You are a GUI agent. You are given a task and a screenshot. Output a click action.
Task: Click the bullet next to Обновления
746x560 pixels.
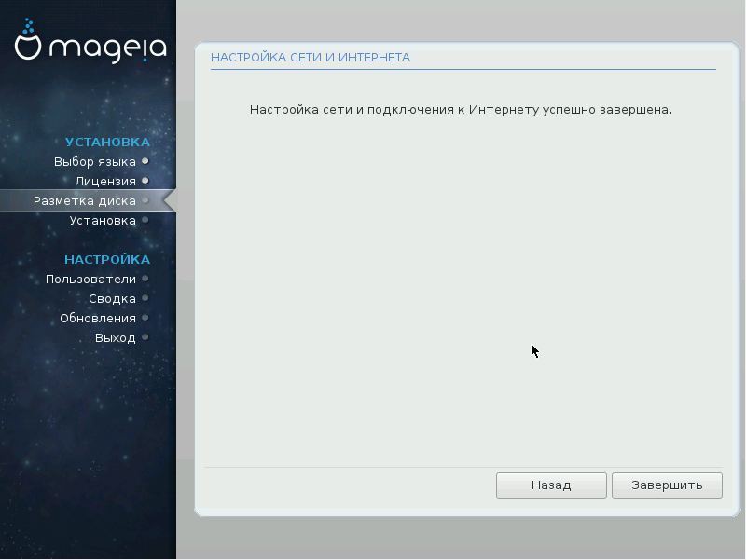145,318
